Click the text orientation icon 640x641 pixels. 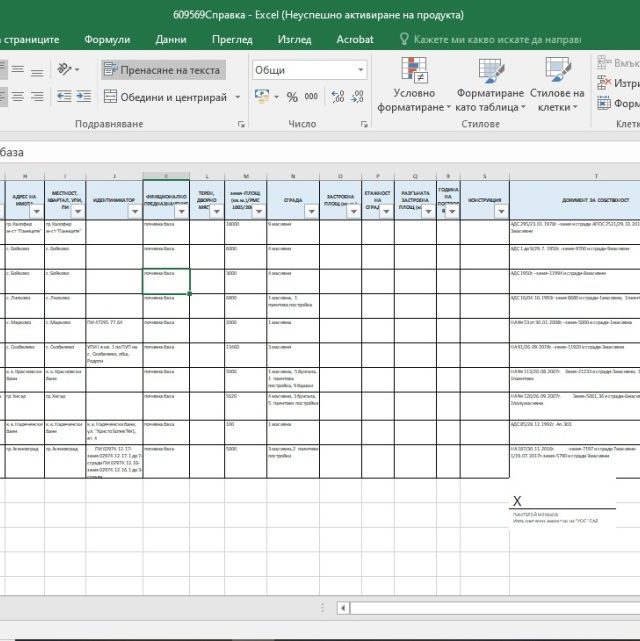coord(66,70)
